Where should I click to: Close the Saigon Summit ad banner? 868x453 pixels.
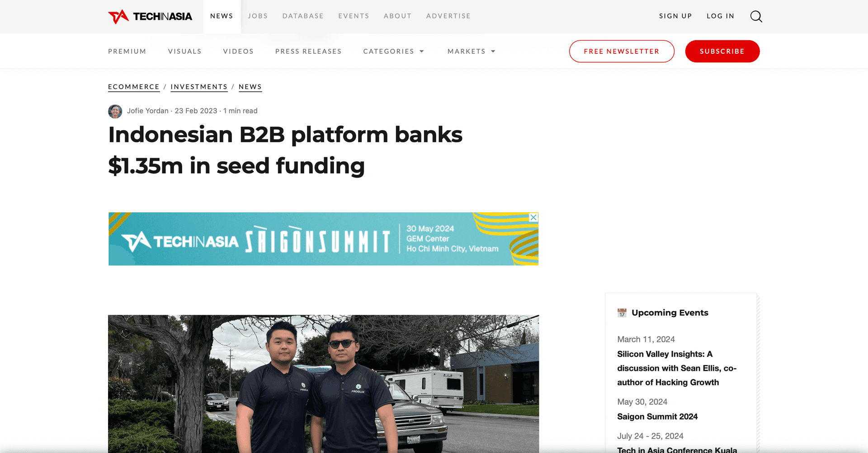533,217
